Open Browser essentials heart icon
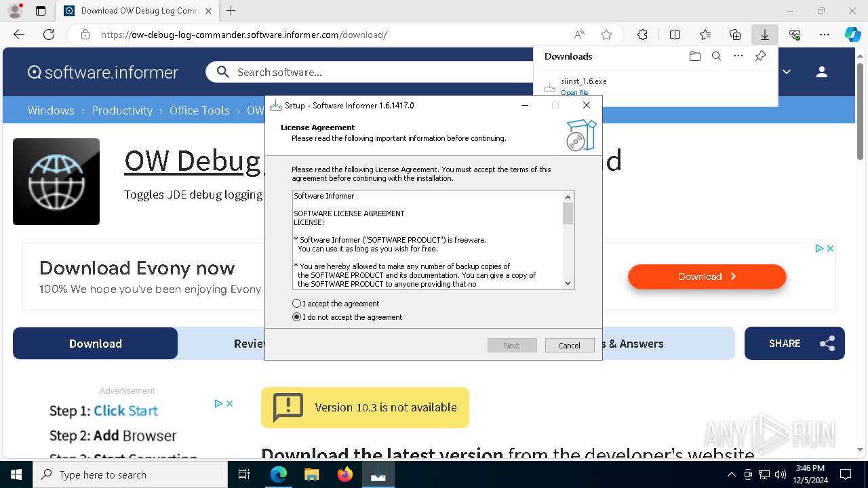The width and height of the screenshot is (868, 488). 795,35
